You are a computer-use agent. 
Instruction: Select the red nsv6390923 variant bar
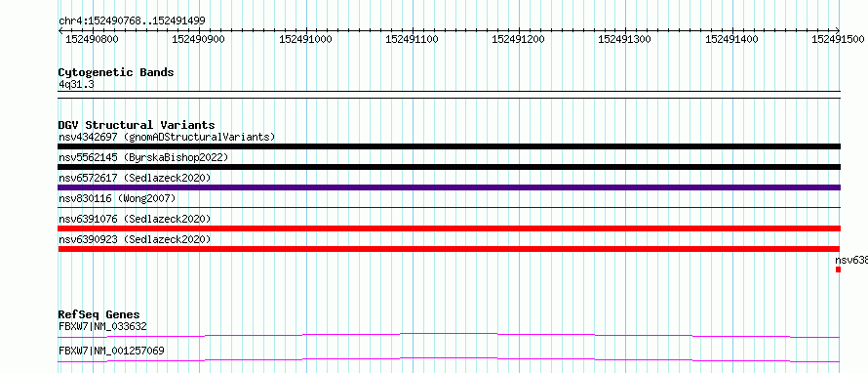coord(449,249)
